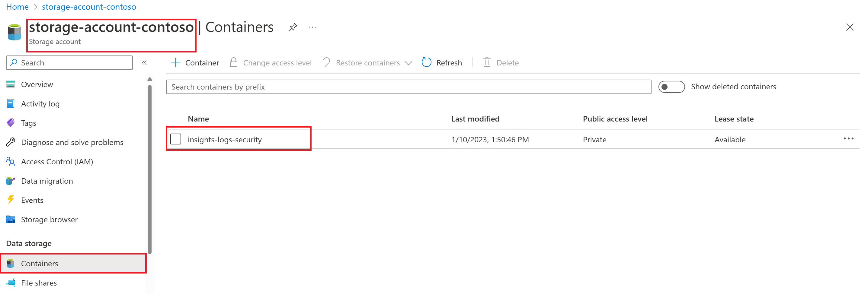Click the Containers icon in sidebar
Screen dimensions: 868x294
pos(11,263)
